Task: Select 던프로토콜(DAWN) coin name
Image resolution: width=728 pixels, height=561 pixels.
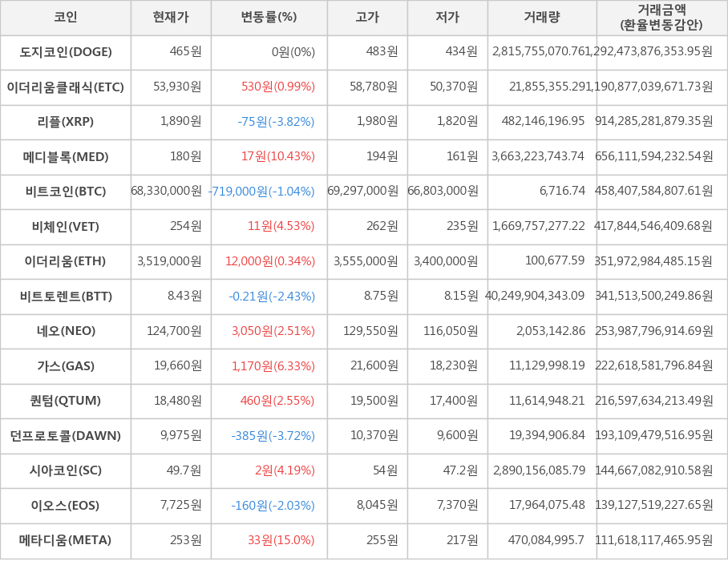Action: click(x=66, y=436)
